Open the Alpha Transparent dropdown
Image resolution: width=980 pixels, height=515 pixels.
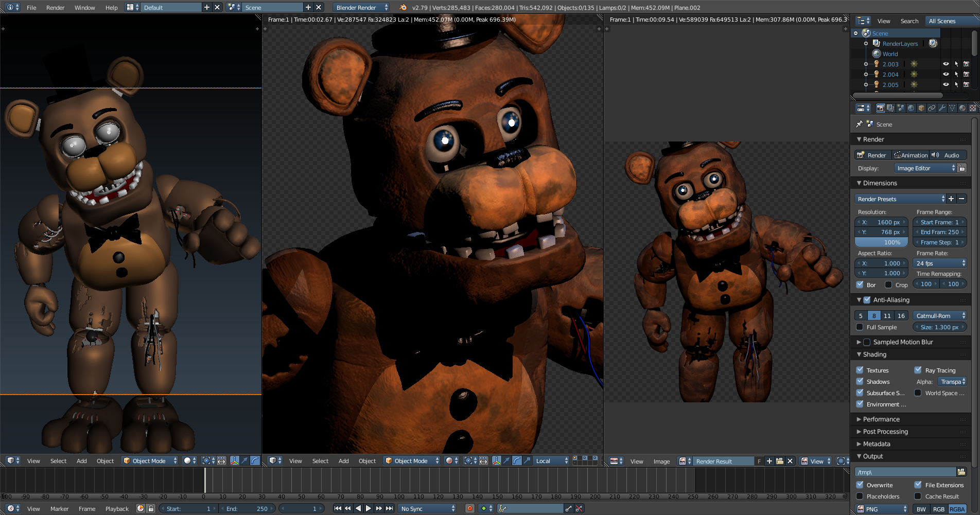(952, 381)
